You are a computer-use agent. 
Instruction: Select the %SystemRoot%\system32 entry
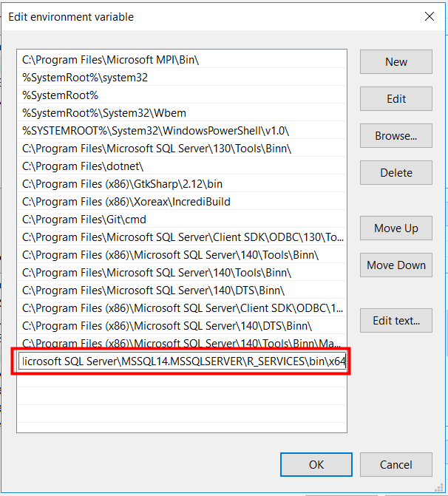point(182,77)
